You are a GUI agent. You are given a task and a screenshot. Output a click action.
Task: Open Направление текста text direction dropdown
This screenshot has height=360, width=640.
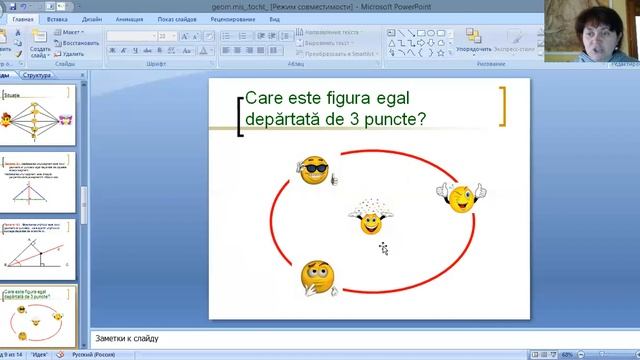tap(328, 32)
